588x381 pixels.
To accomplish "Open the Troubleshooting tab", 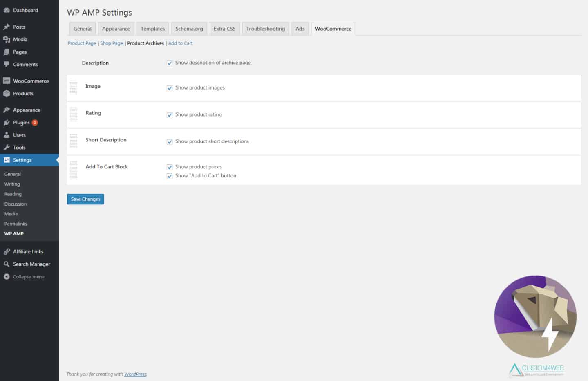I will [x=266, y=29].
